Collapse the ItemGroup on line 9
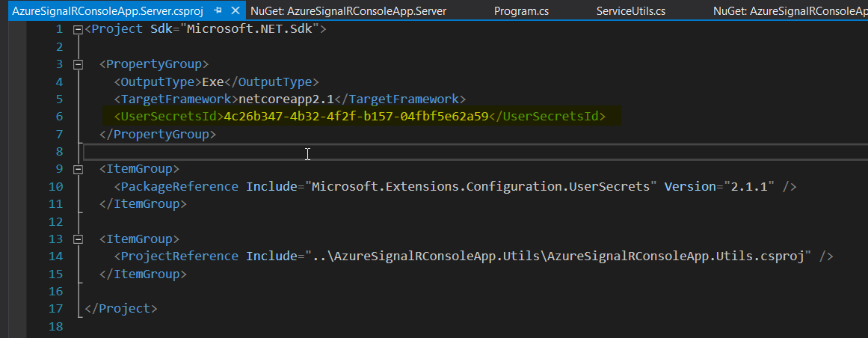The image size is (868, 338). [x=78, y=169]
